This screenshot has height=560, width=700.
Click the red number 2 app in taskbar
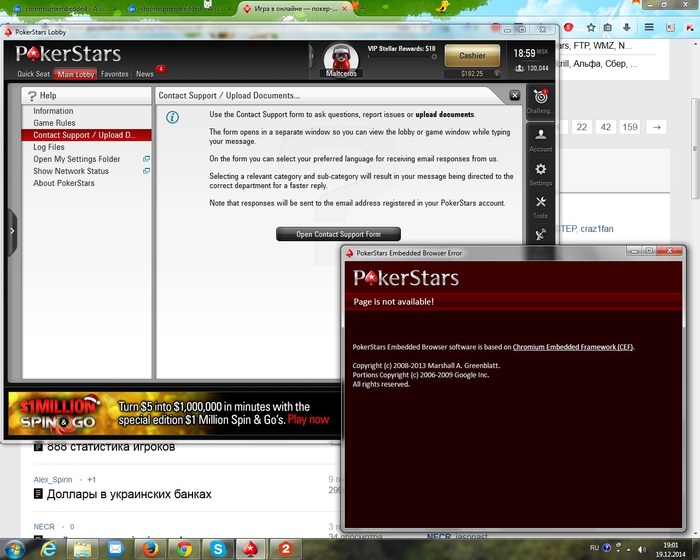click(x=286, y=549)
